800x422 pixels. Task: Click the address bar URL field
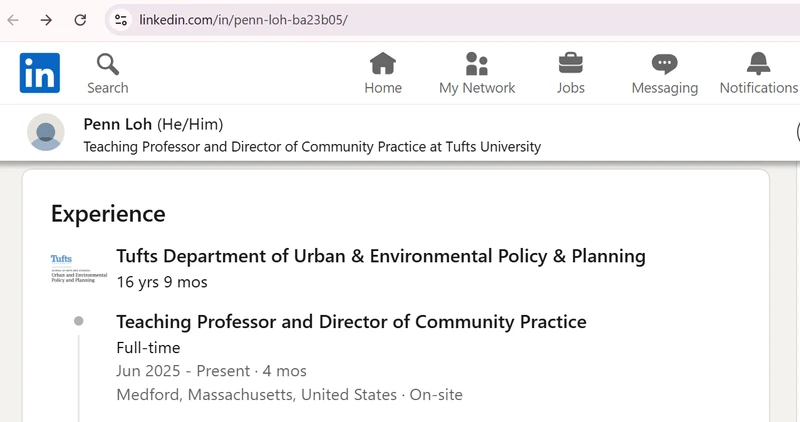click(x=454, y=20)
